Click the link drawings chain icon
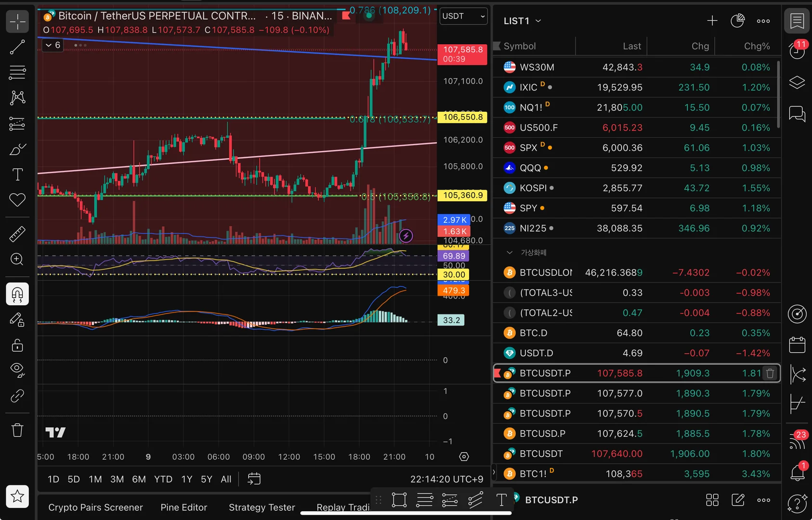 pos(17,396)
